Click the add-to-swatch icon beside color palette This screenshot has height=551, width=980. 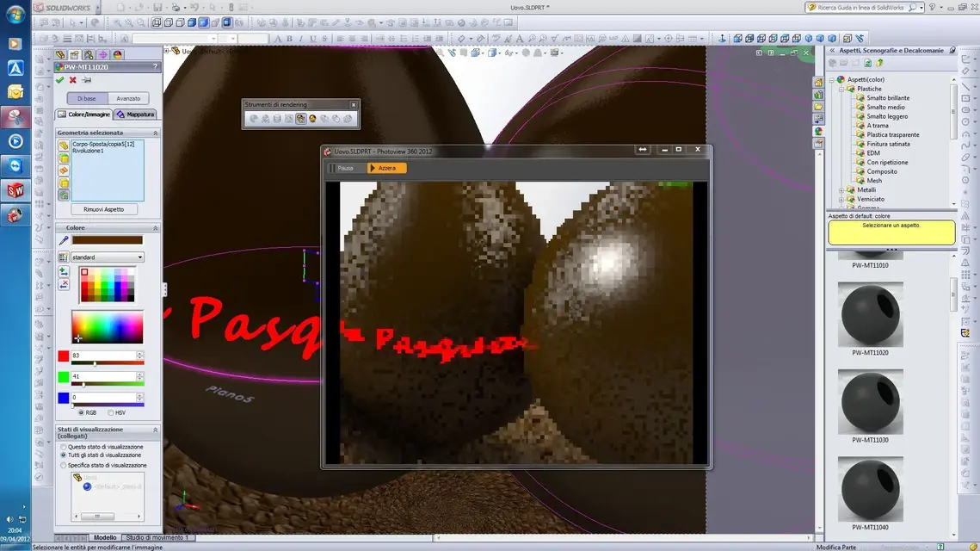point(63,272)
